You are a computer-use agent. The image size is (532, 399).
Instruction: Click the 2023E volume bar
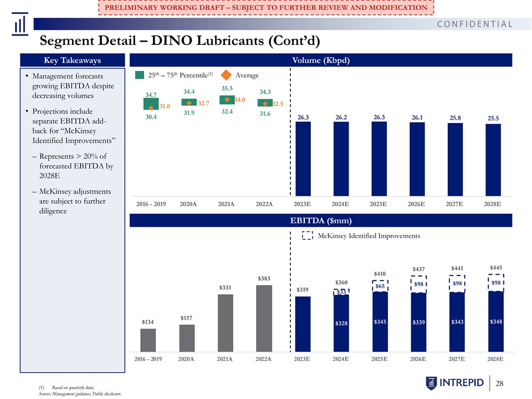click(303, 159)
